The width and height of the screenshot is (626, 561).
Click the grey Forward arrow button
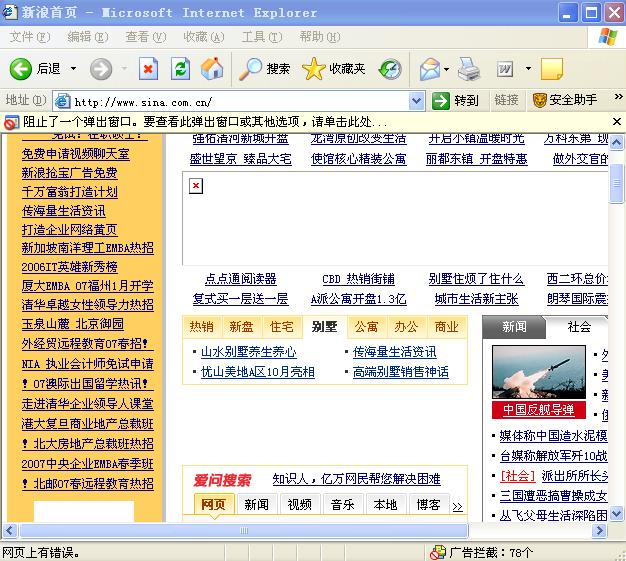pos(101,69)
